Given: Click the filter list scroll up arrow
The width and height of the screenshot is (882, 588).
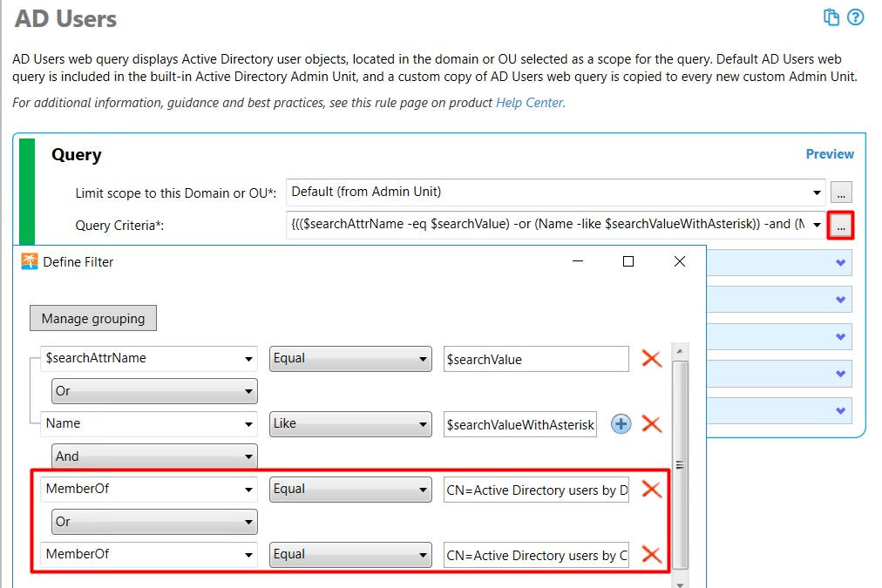Looking at the screenshot, I should click(x=680, y=351).
